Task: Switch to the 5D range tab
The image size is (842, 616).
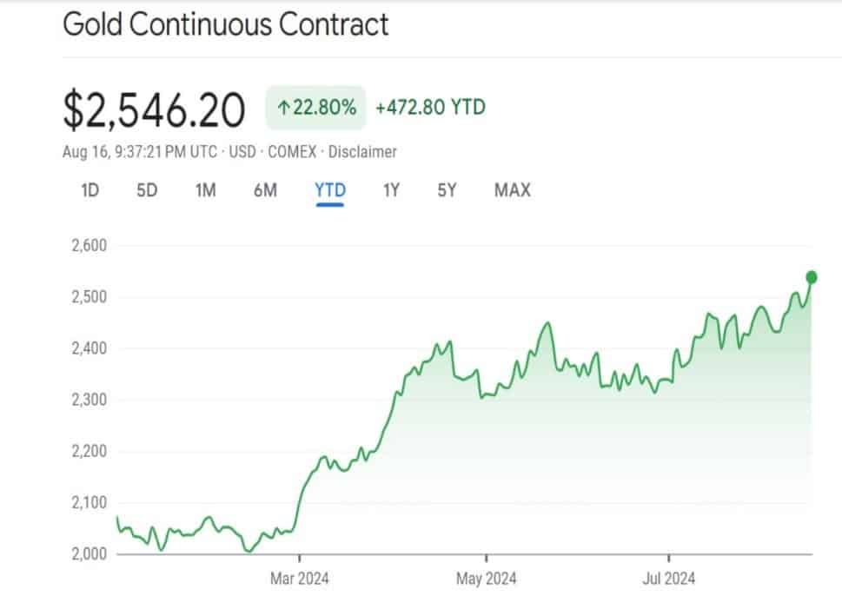Action: (147, 189)
